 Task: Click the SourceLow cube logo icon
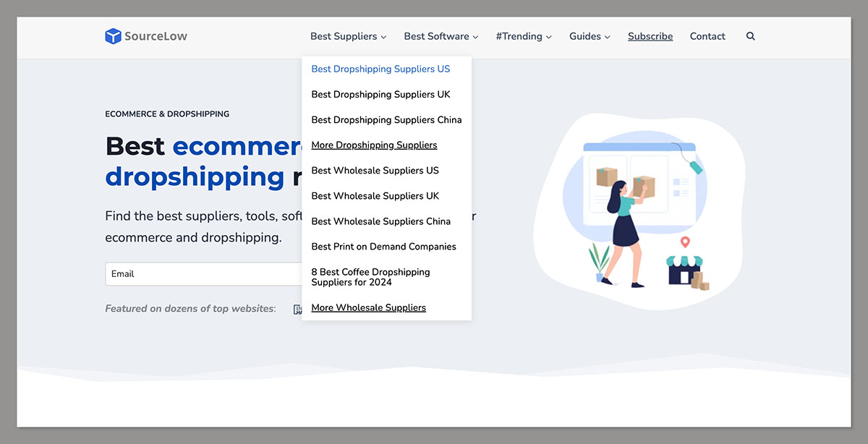113,36
